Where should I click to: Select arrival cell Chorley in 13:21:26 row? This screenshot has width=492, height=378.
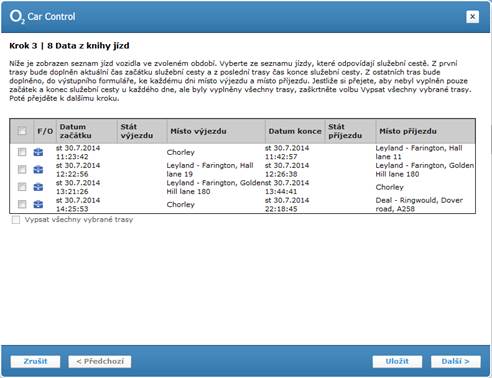pos(390,187)
